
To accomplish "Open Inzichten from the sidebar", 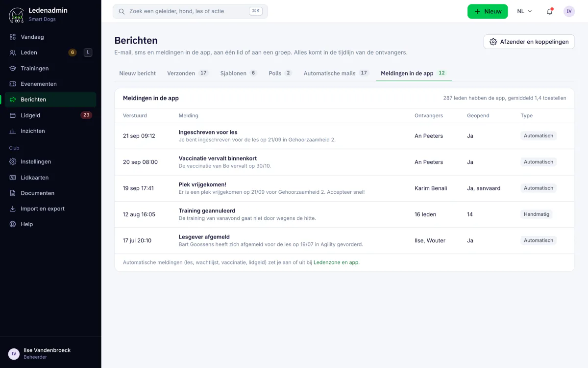I will [50, 131].
